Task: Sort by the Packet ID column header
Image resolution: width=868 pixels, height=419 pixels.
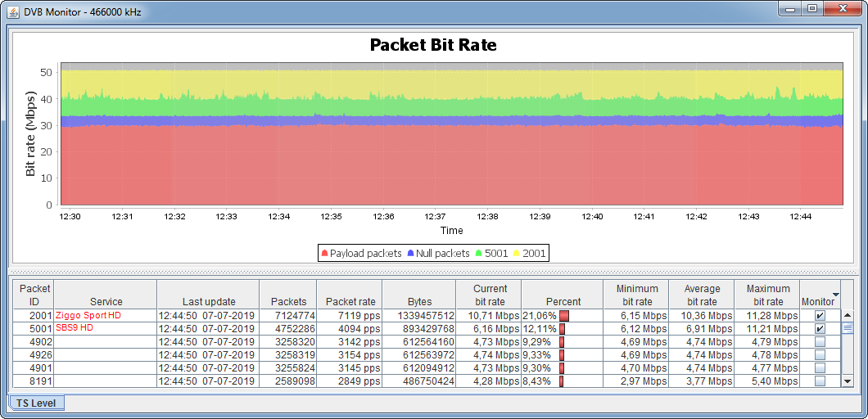Action: [34, 295]
